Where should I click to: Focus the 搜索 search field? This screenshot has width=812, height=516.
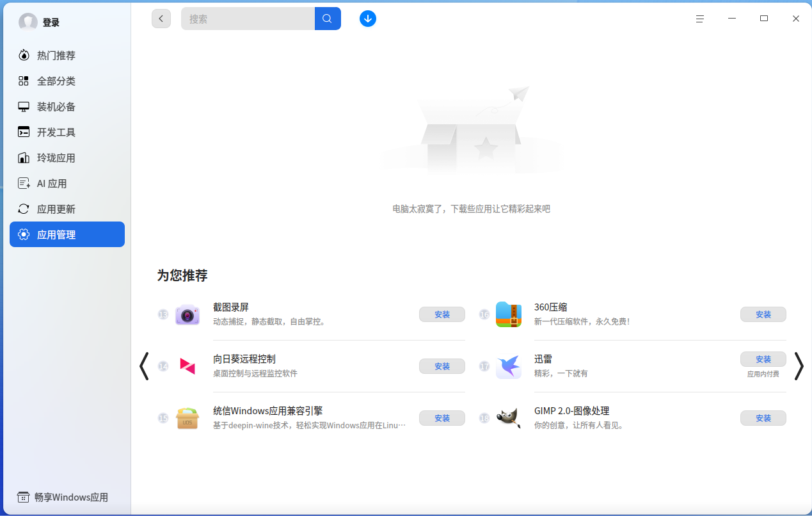click(248, 19)
